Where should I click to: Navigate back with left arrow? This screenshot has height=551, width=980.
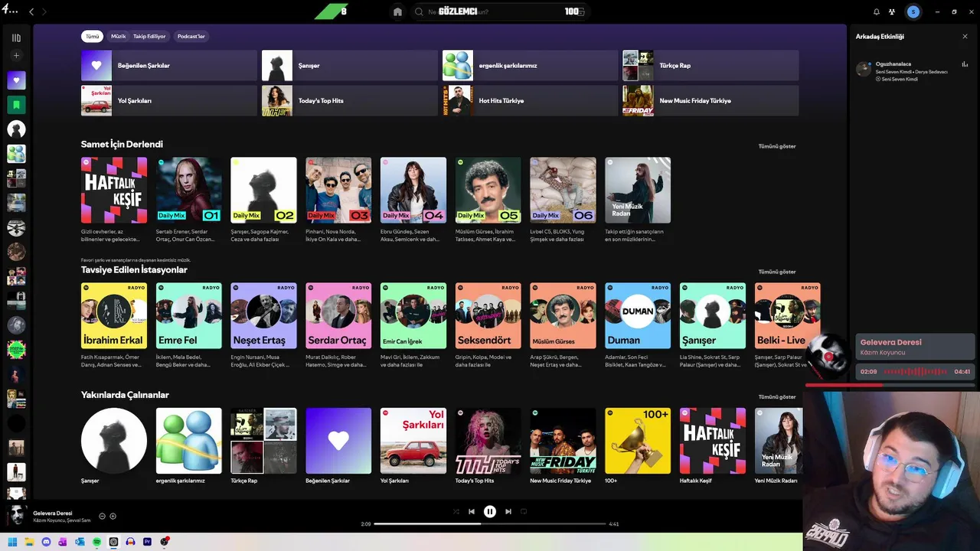pyautogui.click(x=31, y=11)
